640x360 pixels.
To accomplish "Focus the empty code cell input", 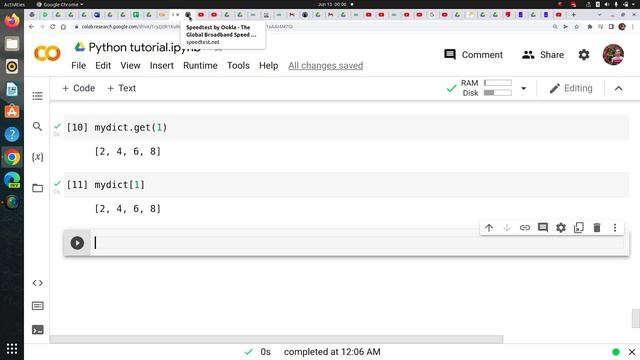I will (x=359, y=243).
